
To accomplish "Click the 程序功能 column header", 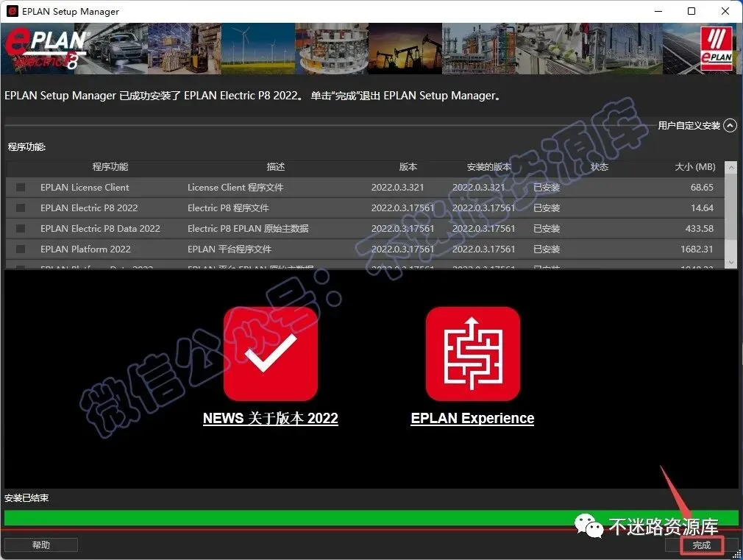I will coord(110,167).
